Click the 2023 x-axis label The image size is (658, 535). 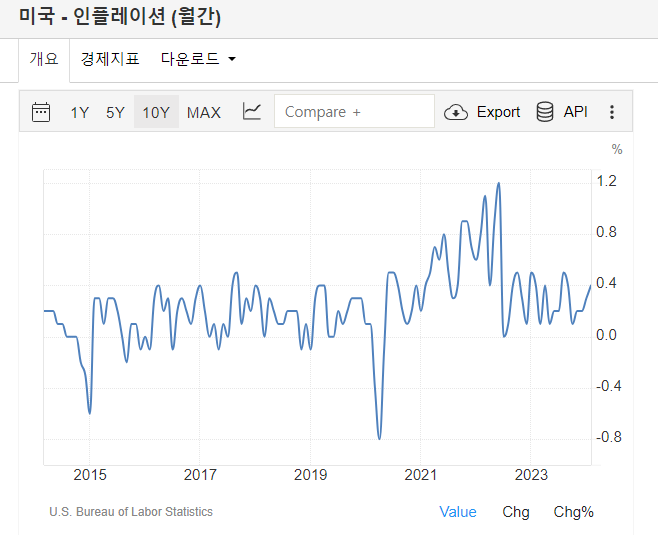pyautogui.click(x=531, y=475)
